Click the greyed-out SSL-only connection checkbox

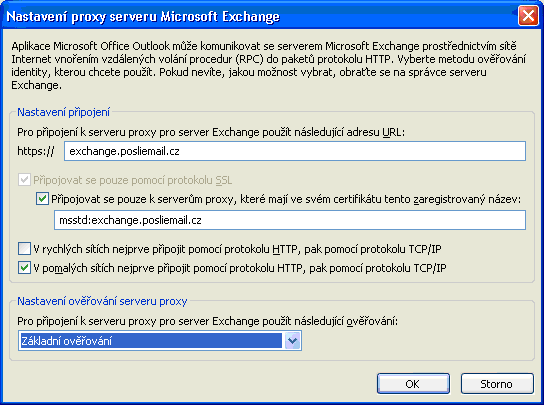(x=24, y=180)
